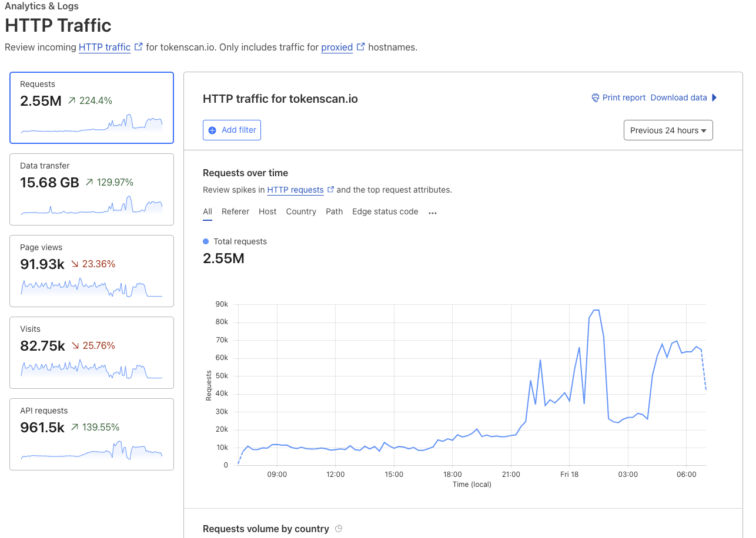The width and height of the screenshot is (756, 538).
Task: Switch to the Path tab
Action: (x=334, y=211)
